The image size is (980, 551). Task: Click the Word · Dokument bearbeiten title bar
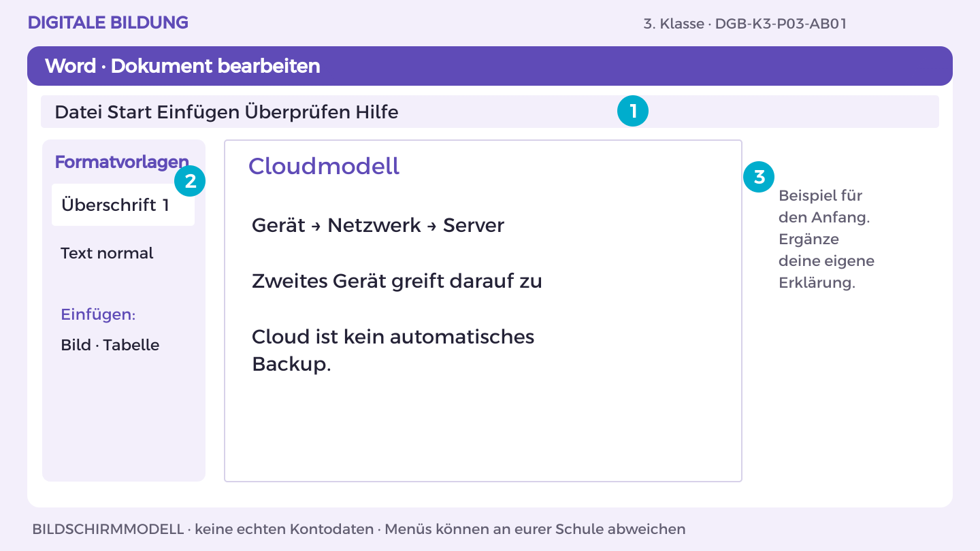tap(490, 66)
